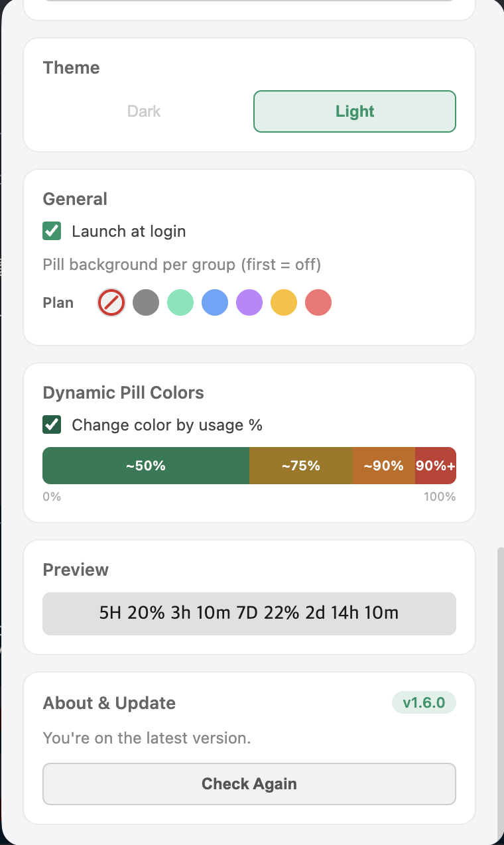Disable Change color by usage % checkbox
Screen dimensions: 504x845
(x=52, y=425)
